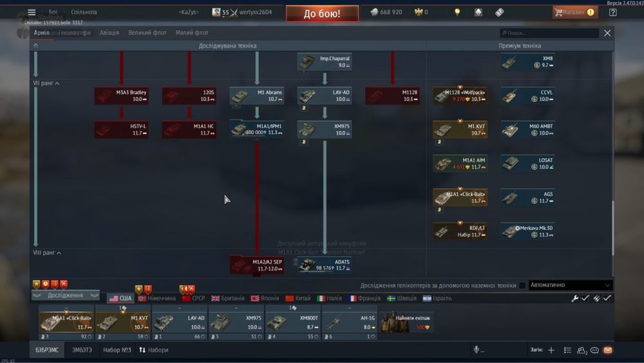Select the ADATS vehicle card
Screen dimensions: 644x363
325,265
